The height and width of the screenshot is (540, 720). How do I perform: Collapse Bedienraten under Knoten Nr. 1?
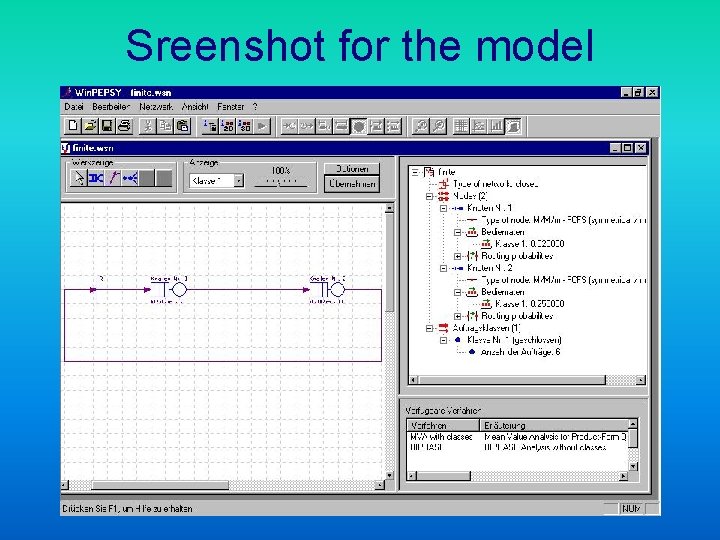point(458,232)
